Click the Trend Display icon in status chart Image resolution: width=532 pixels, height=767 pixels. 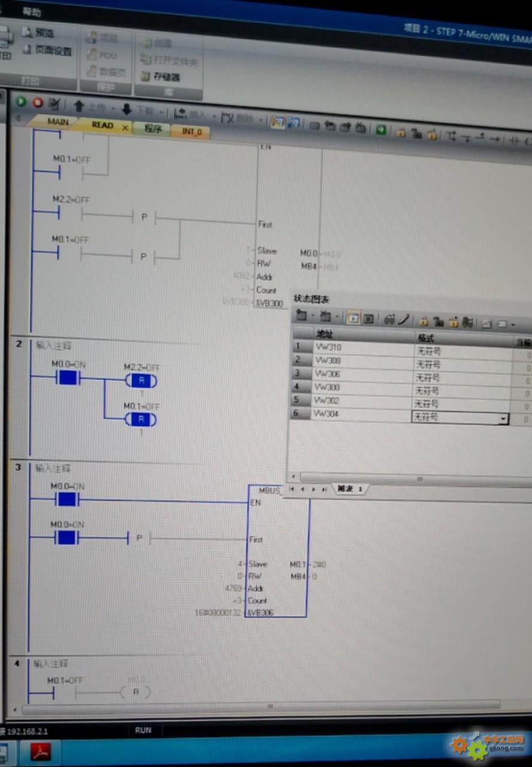[x=487, y=324]
